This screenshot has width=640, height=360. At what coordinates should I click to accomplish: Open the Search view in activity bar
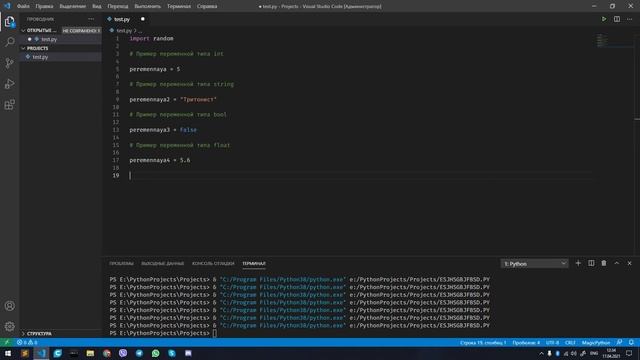[10, 42]
